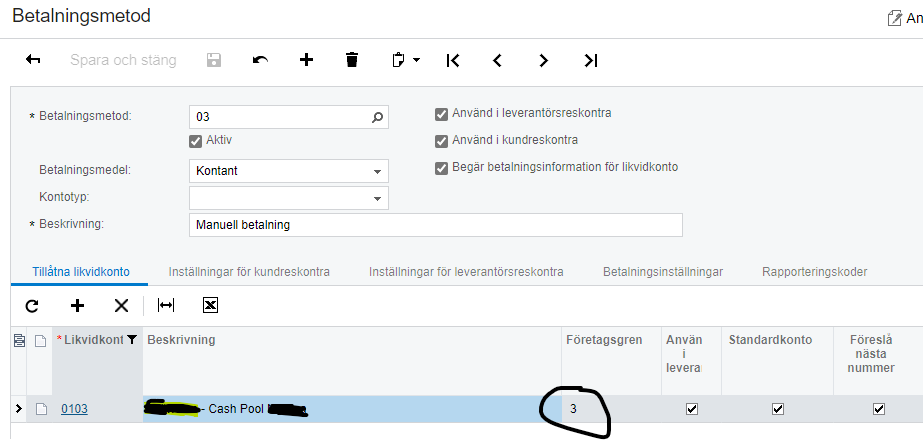Image resolution: width=923 pixels, height=441 pixels.
Task: Click the Beskrivning field with Manuell betalning
Action: tap(436, 225)
